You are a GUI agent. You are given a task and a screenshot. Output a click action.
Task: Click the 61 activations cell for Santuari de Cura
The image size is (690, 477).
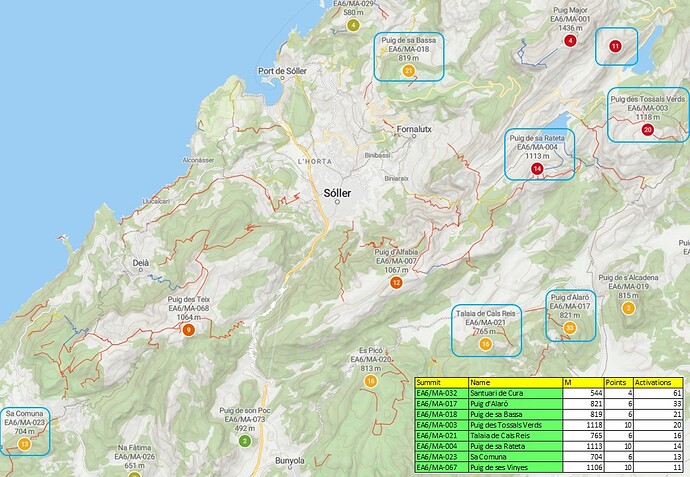pos(658,393)
